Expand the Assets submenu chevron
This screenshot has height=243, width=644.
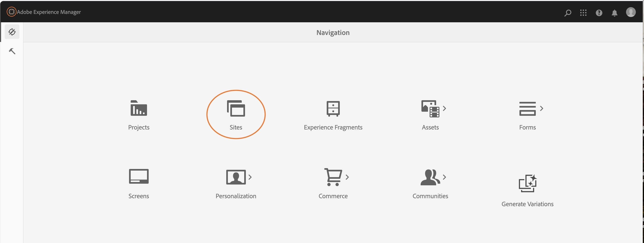pyautogui.click(x=444, y=108)
